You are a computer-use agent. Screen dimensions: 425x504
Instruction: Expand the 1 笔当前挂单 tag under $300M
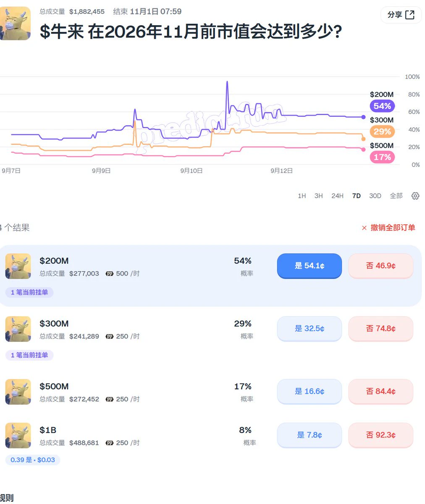29,355
